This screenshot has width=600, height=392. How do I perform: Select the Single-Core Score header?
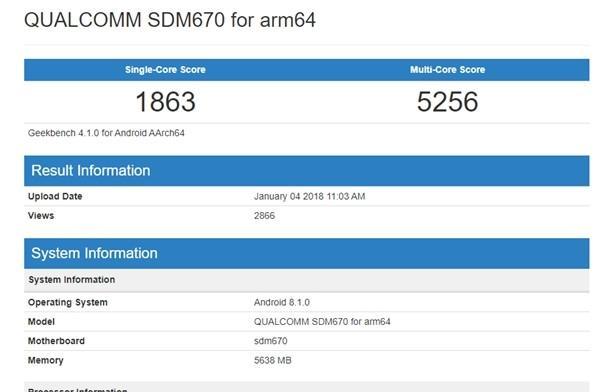[165, 70]
